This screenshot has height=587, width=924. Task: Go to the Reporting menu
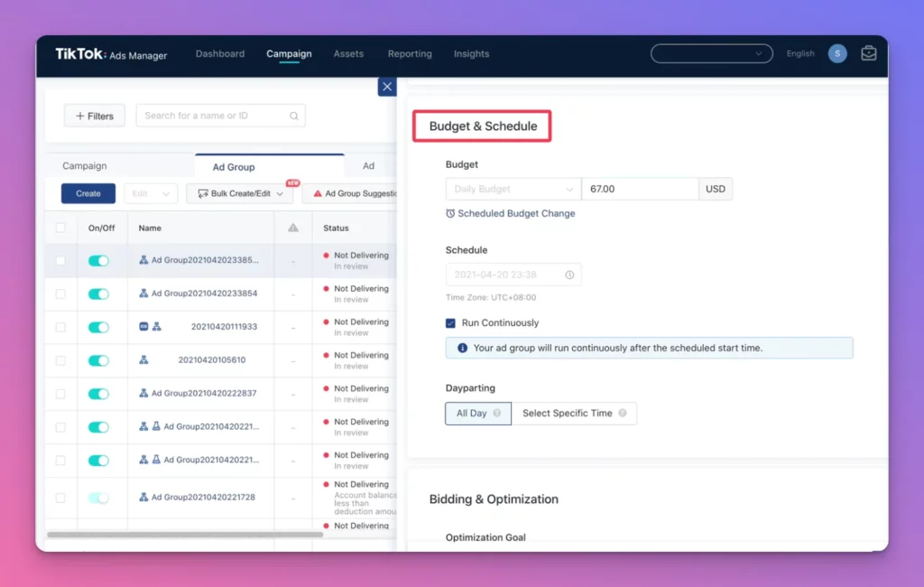pyautogui.click(x=410, y=53)
